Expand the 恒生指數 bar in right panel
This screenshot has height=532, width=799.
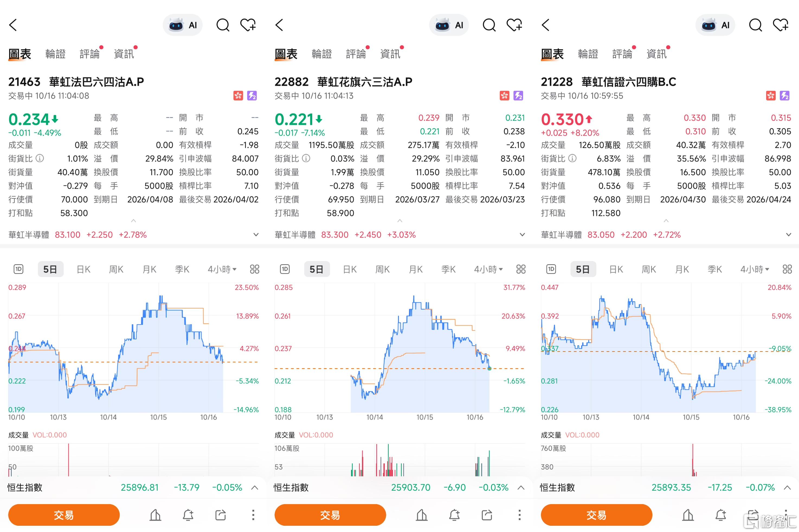pyautogui.click(x=787, y=488)
